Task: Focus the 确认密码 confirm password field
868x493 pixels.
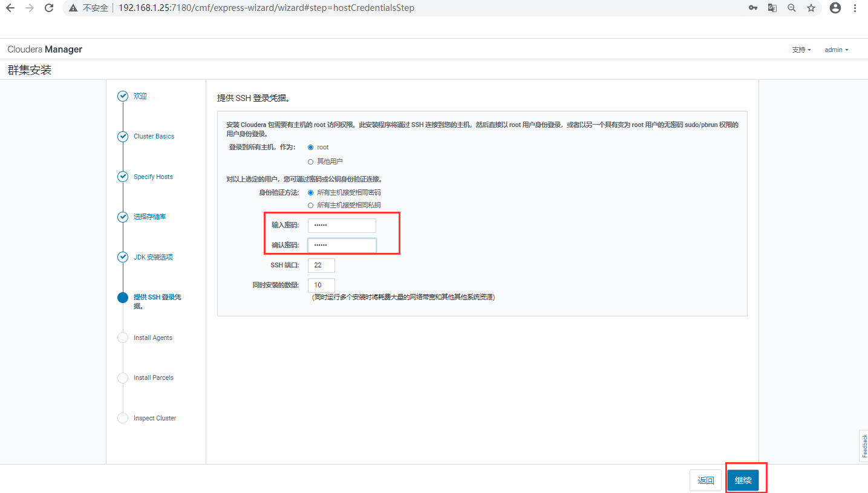Action: coord(342,245)
